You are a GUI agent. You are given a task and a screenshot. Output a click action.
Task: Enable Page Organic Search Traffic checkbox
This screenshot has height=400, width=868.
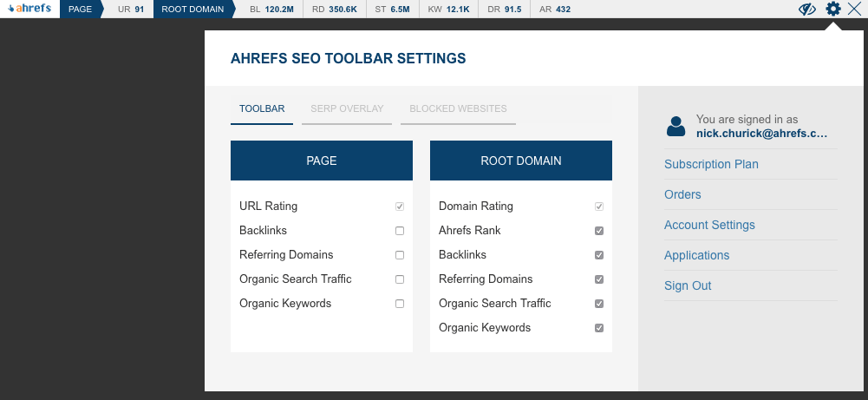pos(400,279)
